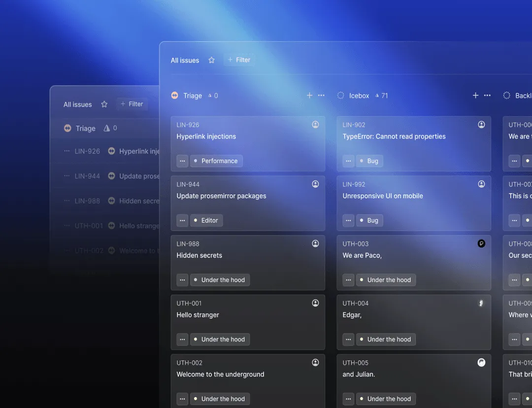Click assignee avatar on UTH-001 card
The image size is (532, 408).
click(x=316, y=303)
